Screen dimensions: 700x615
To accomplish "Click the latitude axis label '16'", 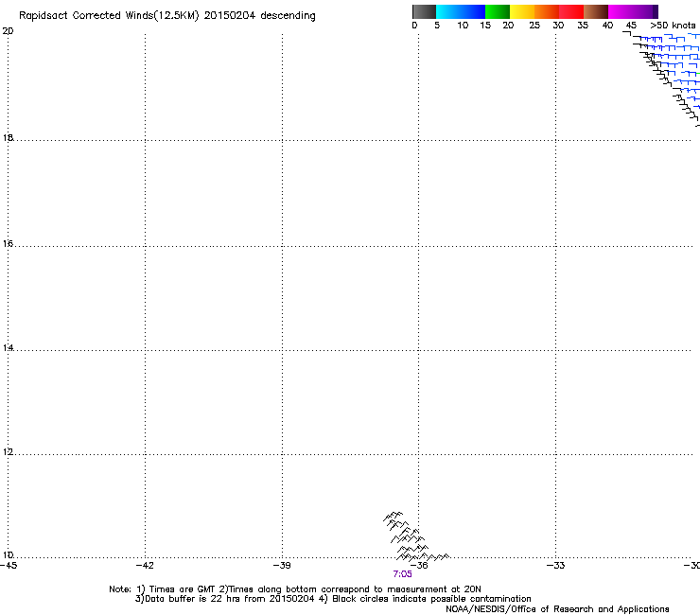I will pyautogui.click(x=8, y=243).
